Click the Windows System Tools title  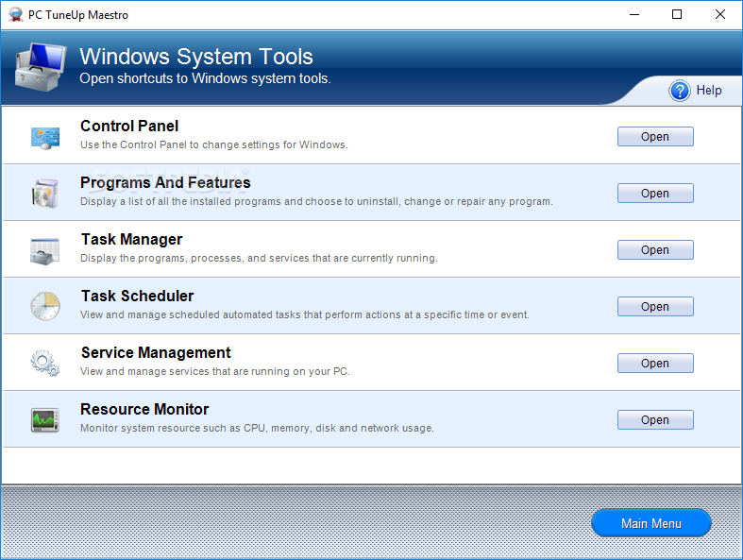pos(196,57)
